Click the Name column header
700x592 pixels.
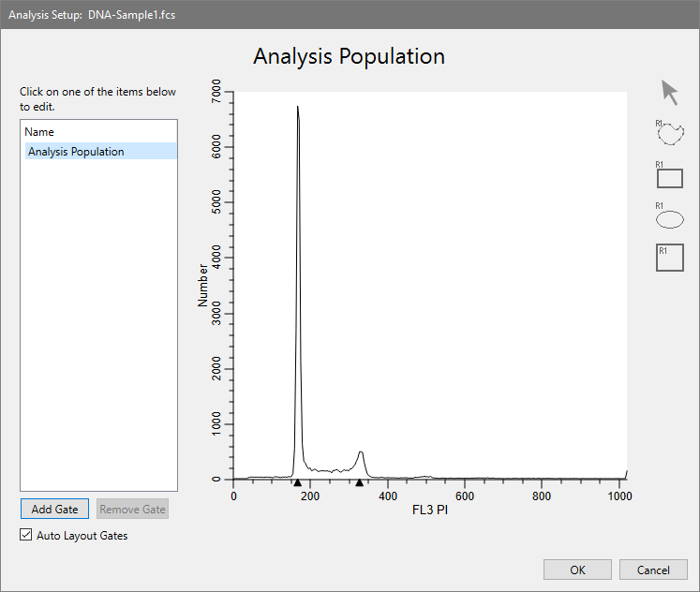[x=39, y=132]
